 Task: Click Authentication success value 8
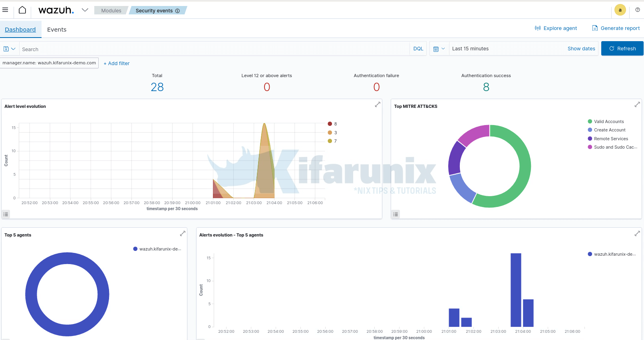tap(486, 87)
